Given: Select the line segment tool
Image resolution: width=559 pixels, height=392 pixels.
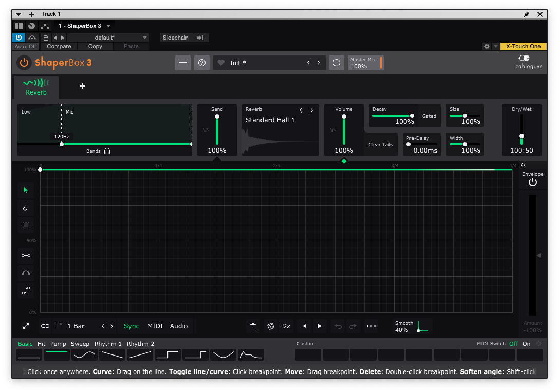Looking at the screenshot, I should point(26,255).
